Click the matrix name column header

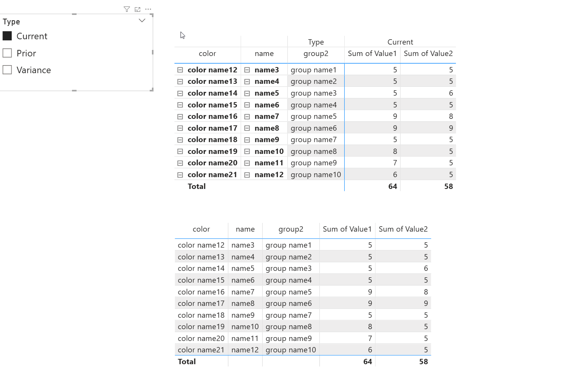(264, 53)
